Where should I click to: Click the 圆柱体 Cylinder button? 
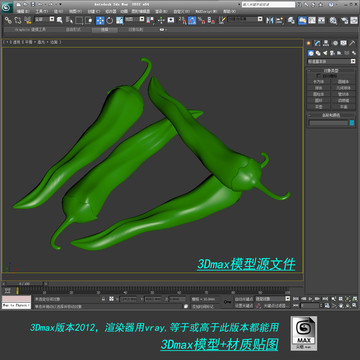[x=319, y=94]
